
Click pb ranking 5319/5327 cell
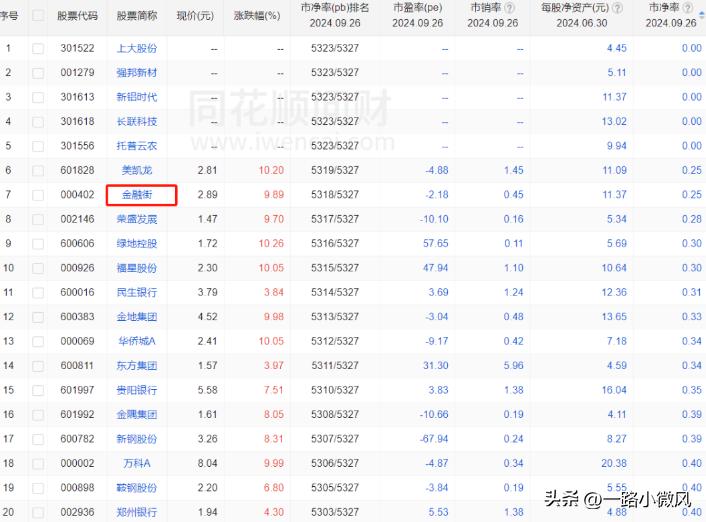tap(335, 170)
